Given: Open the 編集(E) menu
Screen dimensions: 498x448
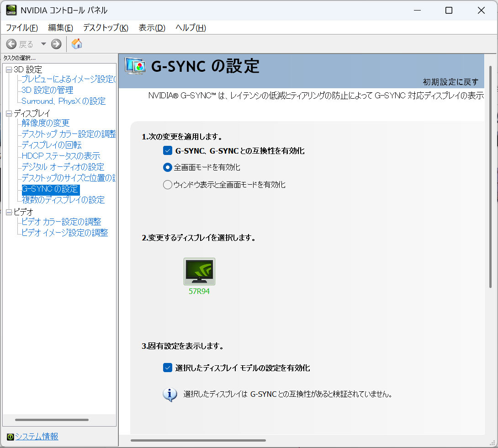Looking at the screenshot, I should click(60, 28).
